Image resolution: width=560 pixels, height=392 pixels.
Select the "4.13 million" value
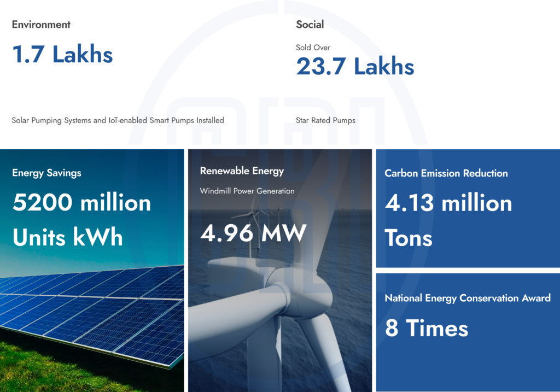click(448, 203)
